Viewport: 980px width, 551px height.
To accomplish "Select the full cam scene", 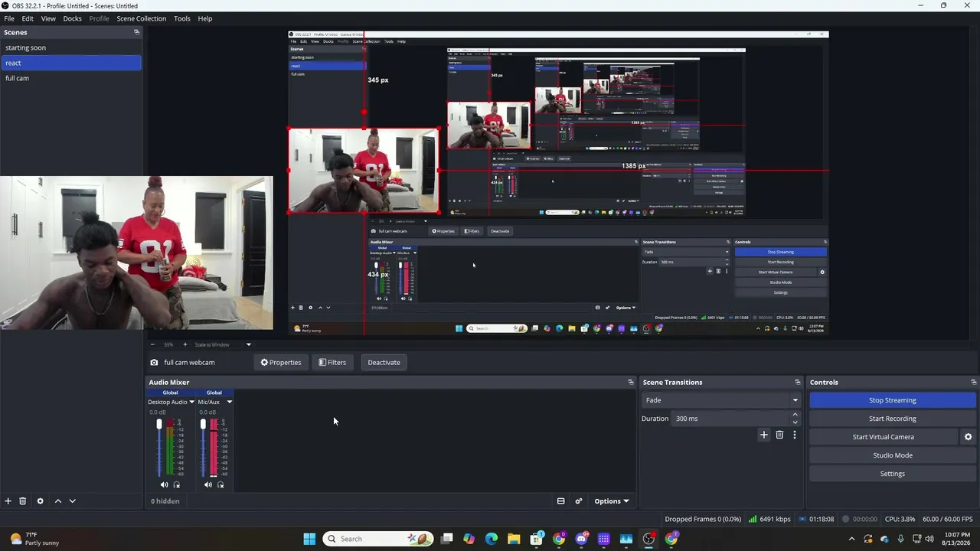I will coord(70,78).
